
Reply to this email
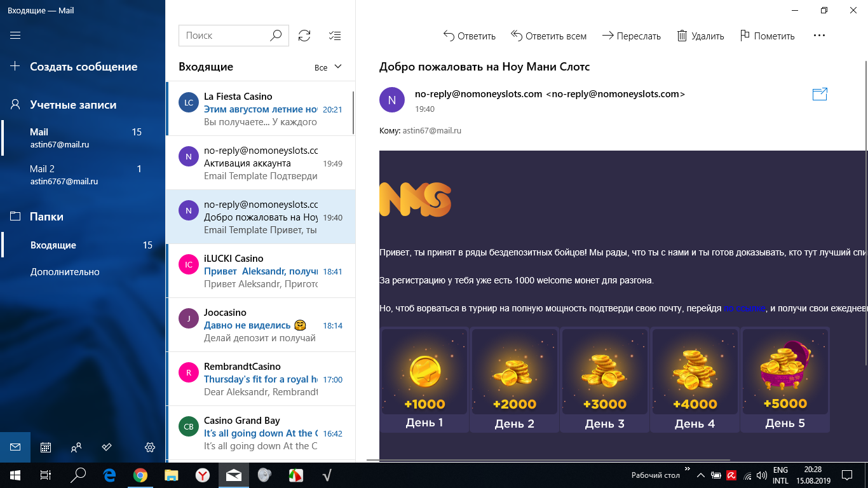(469, 36)
